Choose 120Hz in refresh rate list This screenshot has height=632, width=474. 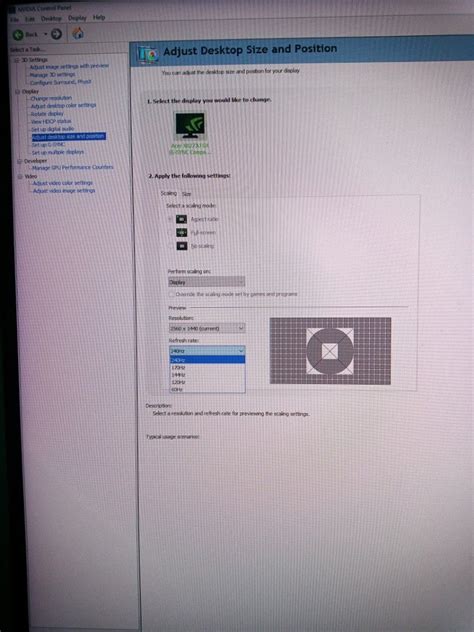[x=207, y=382]
